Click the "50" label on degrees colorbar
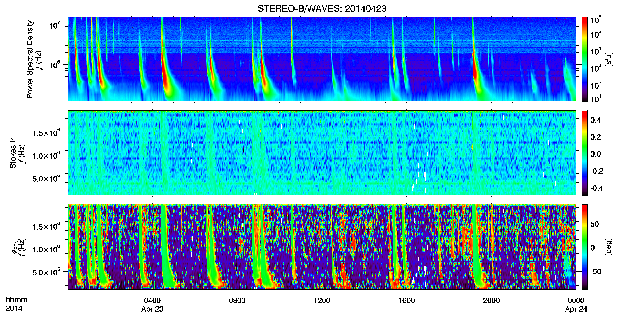644x332 pixels. 595,224
